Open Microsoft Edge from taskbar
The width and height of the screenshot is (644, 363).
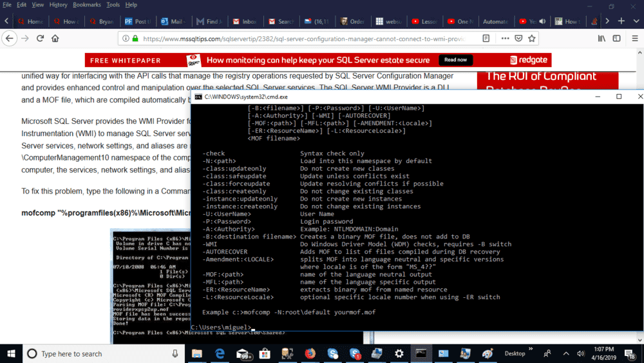tap(220, 353)
